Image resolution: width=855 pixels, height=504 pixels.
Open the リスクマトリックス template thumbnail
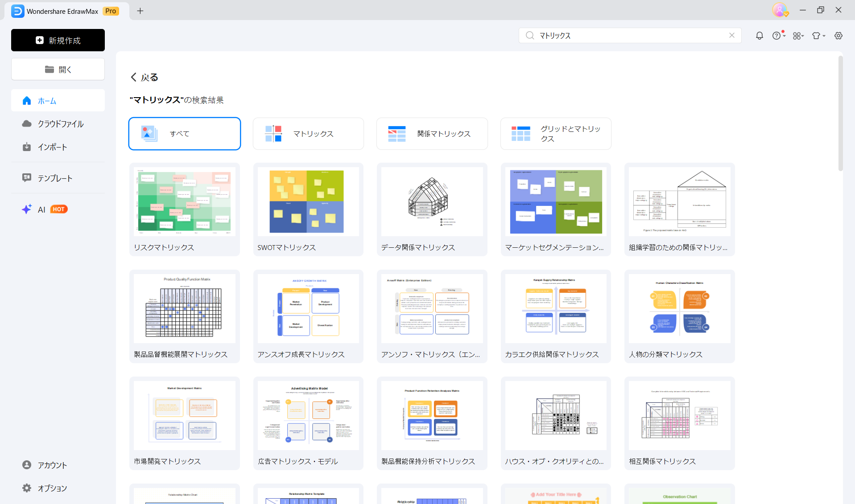pos(184,202)
